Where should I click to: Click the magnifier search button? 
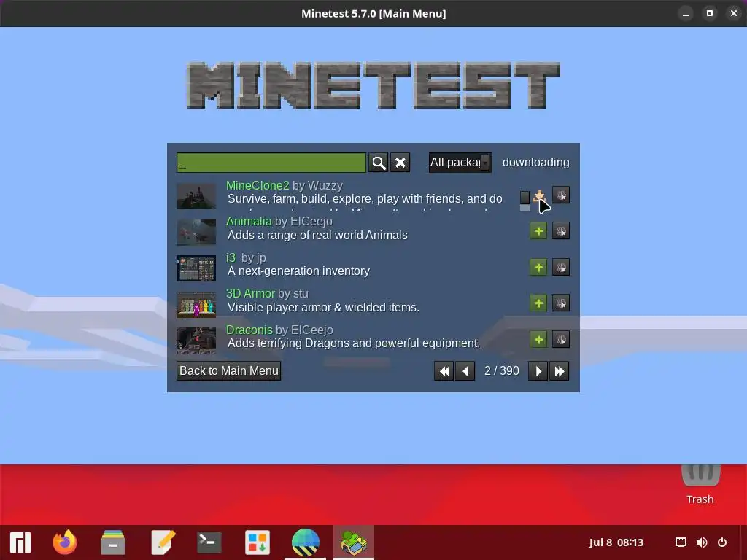(x=379, y=163)
